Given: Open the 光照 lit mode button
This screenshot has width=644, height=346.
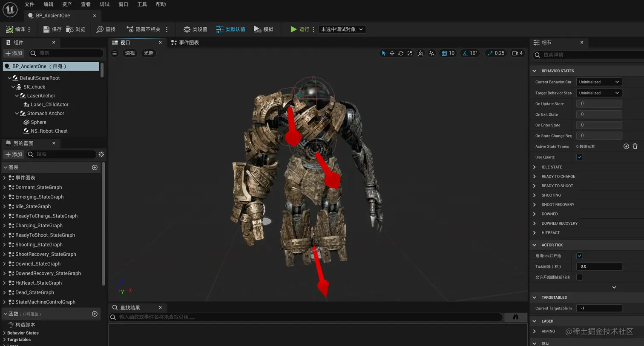Looking at the screenshot, I should point(149,53).
